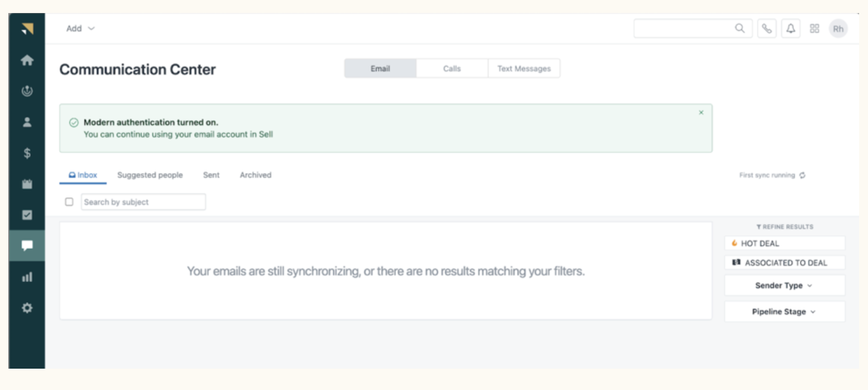Open the notifications bell
This screenshot has width=868, height=390.
[x=790, y=28]
